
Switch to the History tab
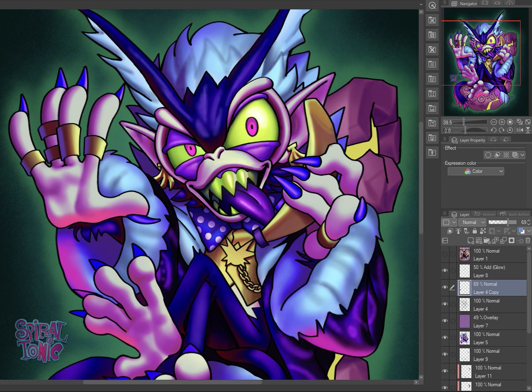[x=484, y=214]
